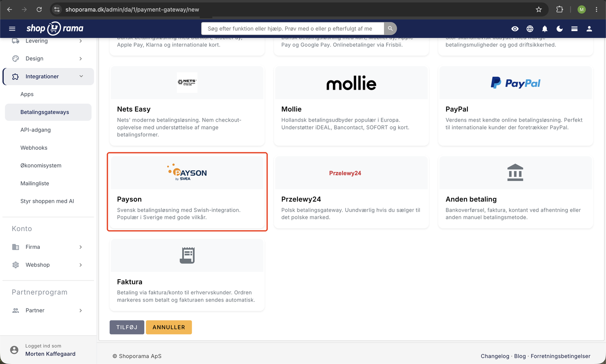606x364 pixels.
Task: Open the Betalingsgateways submenu item
Action: coord(48,112)
